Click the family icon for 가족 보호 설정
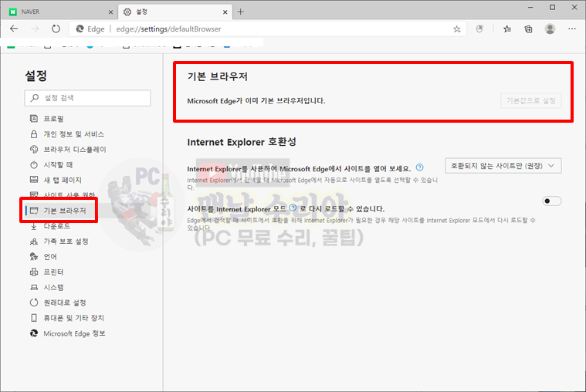Screen dimensions: 586x392 click(34, 242)
